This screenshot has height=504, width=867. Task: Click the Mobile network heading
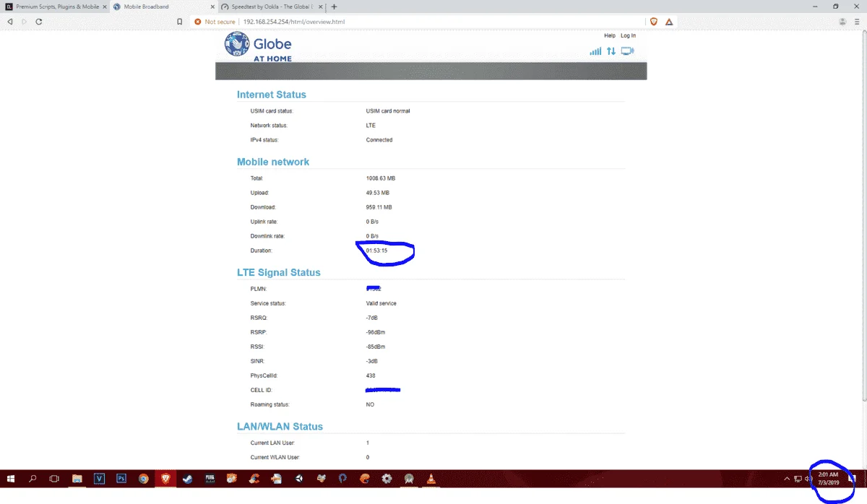(273, 162)
